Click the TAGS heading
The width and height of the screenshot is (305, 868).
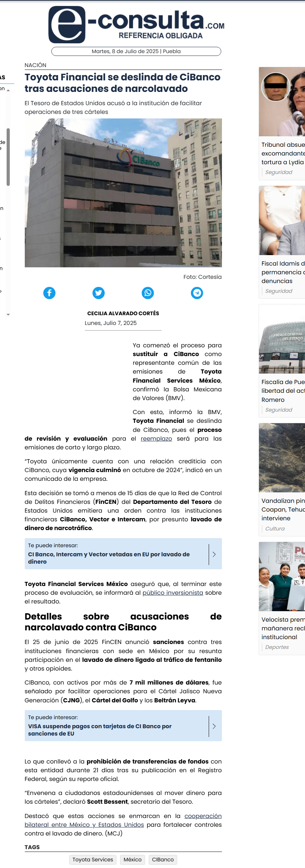(32, 847)
